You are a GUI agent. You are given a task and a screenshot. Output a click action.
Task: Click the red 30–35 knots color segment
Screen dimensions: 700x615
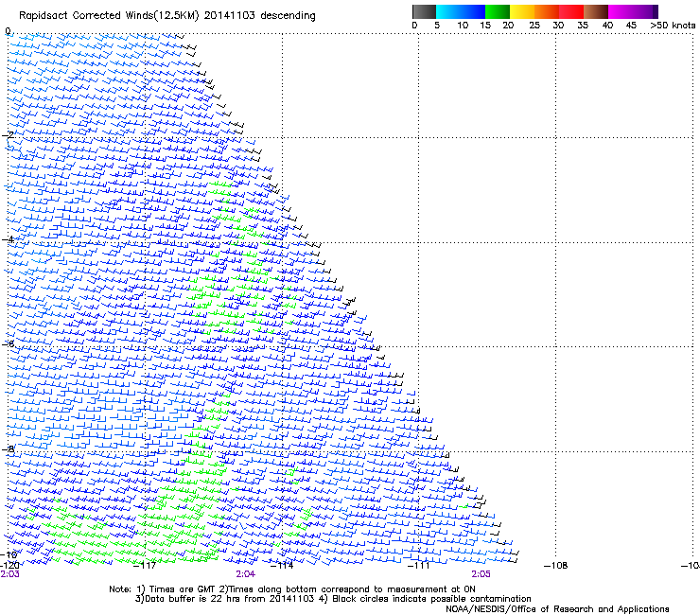click(571, 11)
